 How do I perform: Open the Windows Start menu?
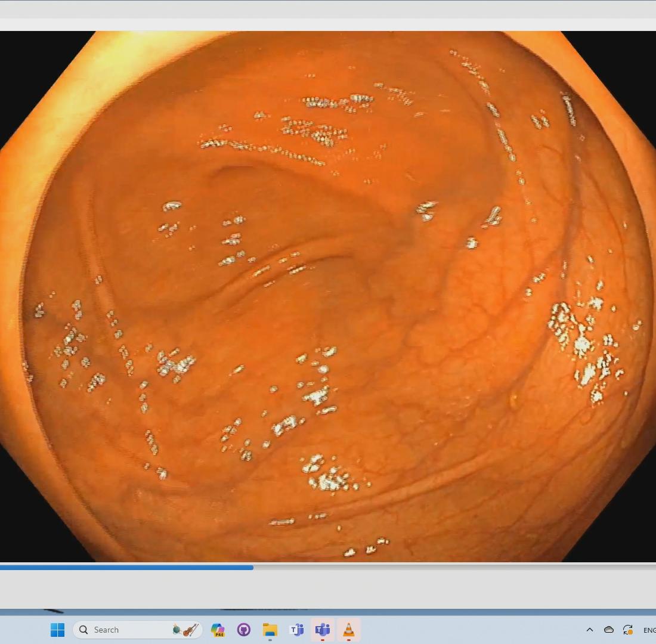pyautogui.click(x=57, y=629)
